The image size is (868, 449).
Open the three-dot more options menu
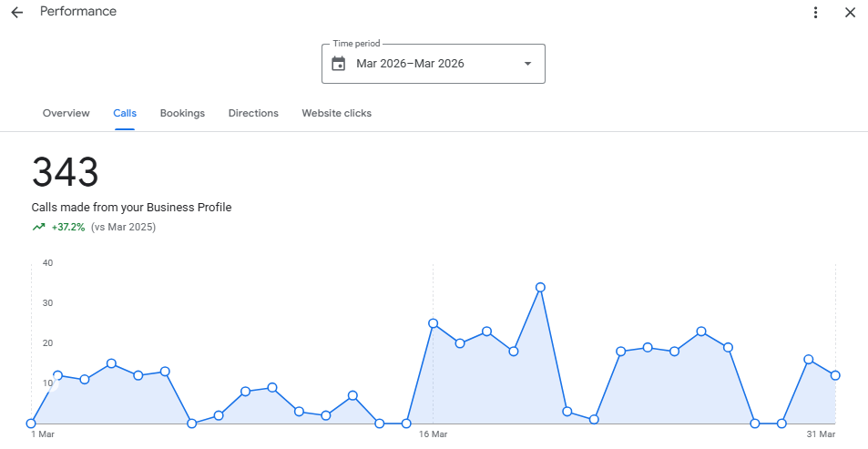coord(815,12)
